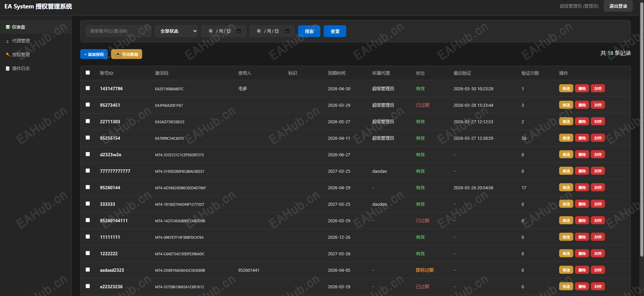Suspend account 777777777777 with 封停
The image size is (644, 296).
click(598, 171)
